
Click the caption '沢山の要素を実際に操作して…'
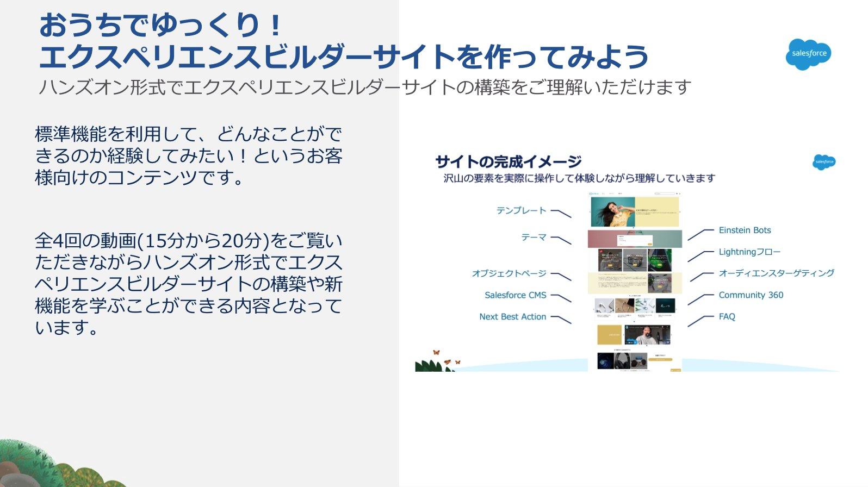point(579,178)
